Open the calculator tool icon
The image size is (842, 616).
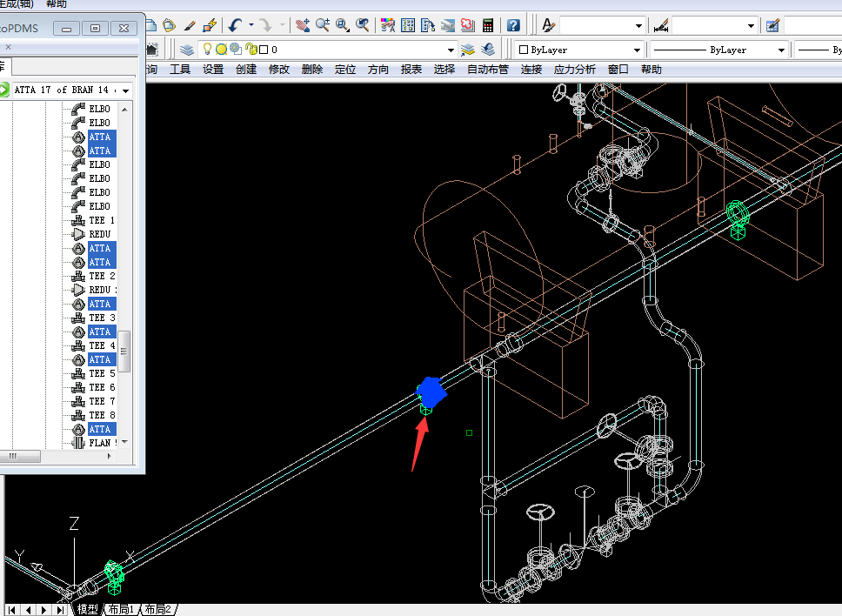point(488,25)
